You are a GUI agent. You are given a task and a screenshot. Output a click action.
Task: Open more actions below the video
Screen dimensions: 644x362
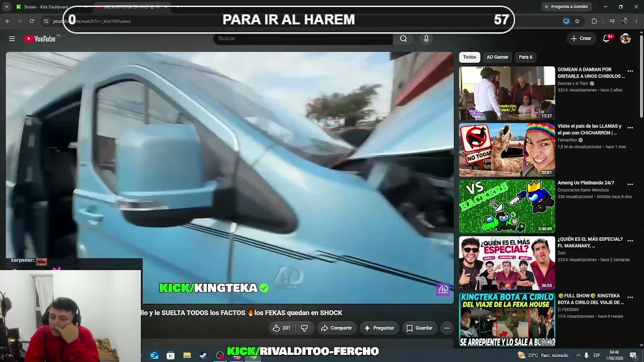(447, 328)
